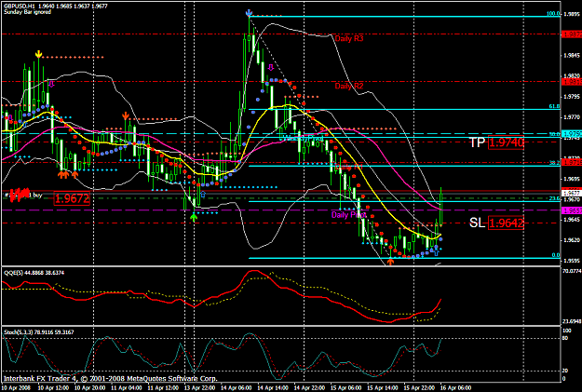
Task: Click the 20 level on the Stochastic scale
Action: tap(566, 371)
